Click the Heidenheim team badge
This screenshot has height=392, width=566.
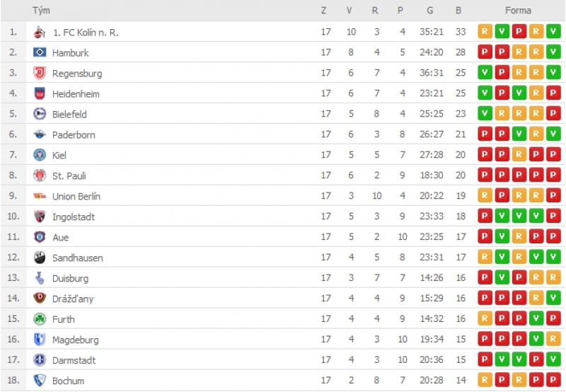click(x=40, y=93)
